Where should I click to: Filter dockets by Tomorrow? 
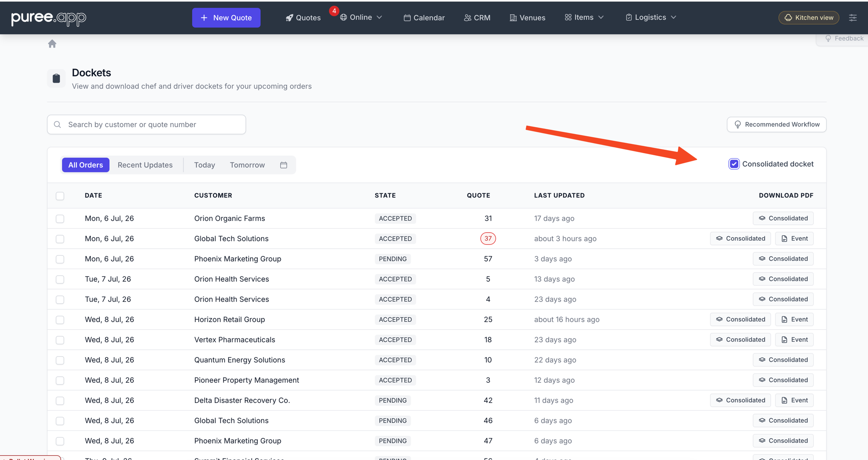(247, 165)
